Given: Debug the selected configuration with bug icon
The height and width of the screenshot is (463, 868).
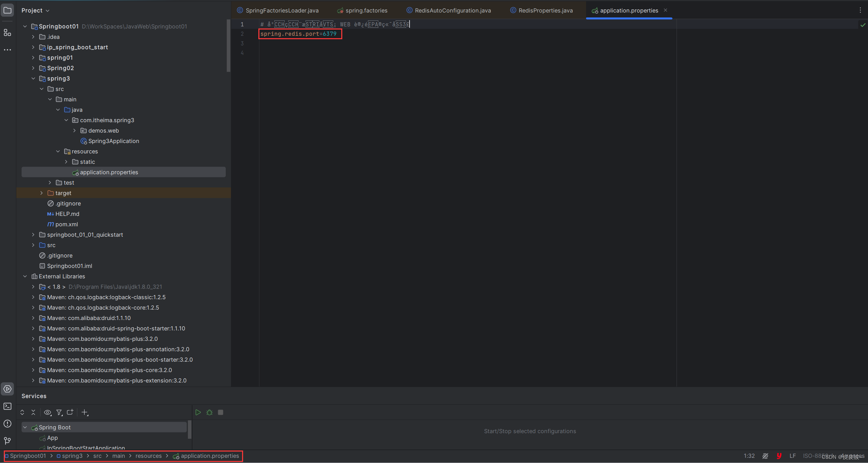Looking at the screenshot, I should coord(209,412).
